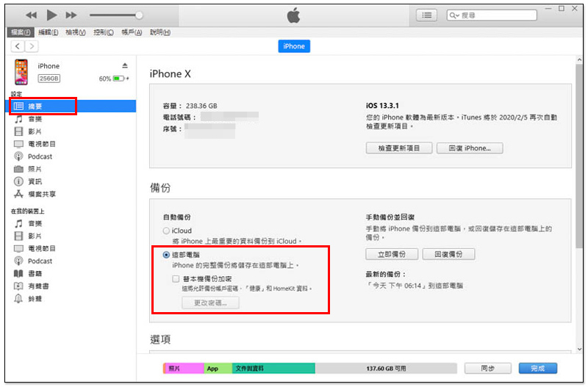Click the vertical scrollbar thumb

point(579,156)
